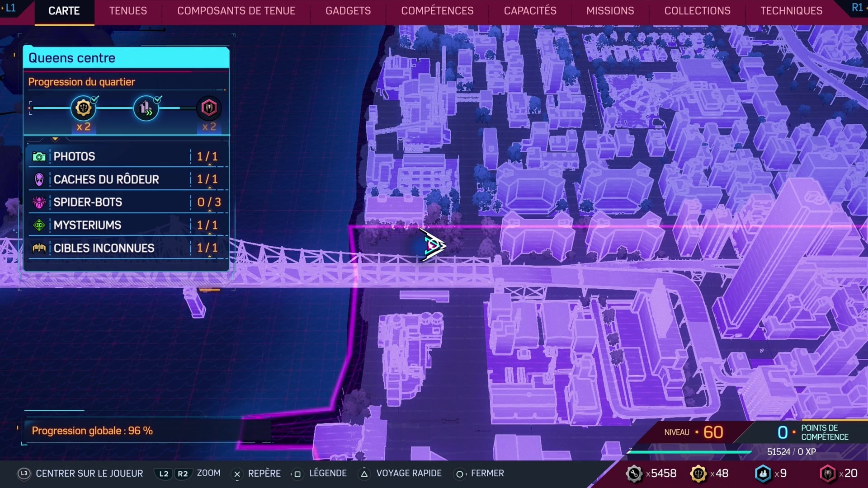Click the x 2 under gold parts reward
Viewport: 868px width, 488px height.
pyautogui.click(x=84, y=127)
